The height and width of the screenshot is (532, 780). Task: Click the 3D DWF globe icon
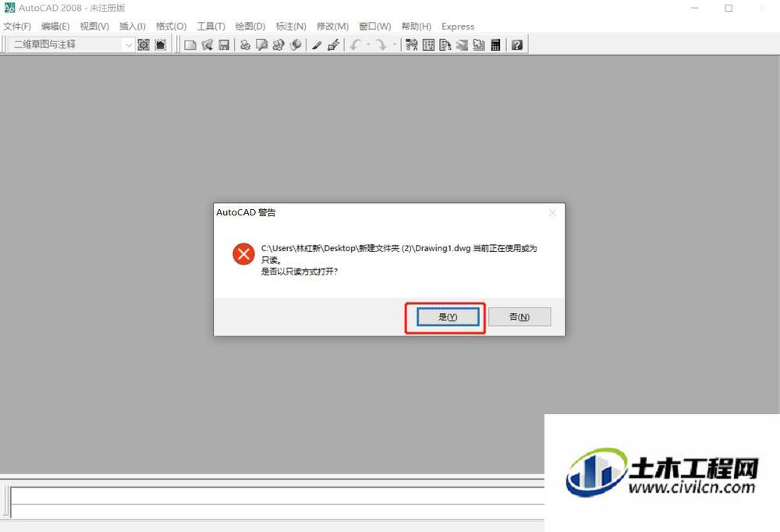tap(296, 44)
